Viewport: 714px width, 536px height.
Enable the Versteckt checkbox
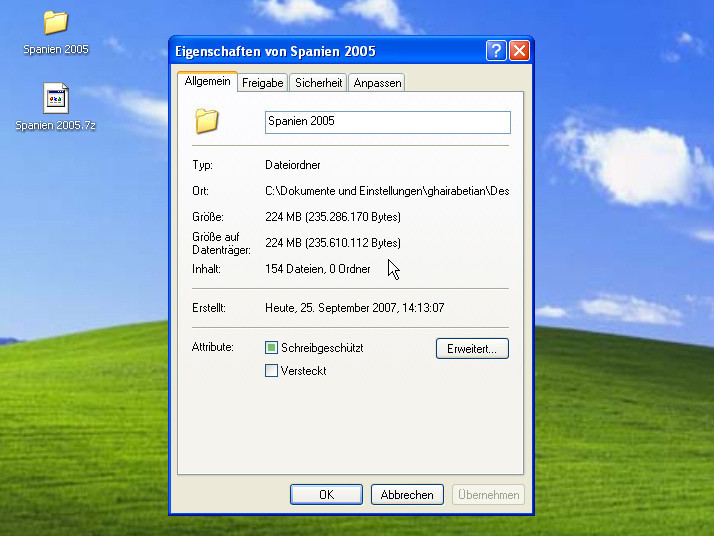tap(272, 371)
